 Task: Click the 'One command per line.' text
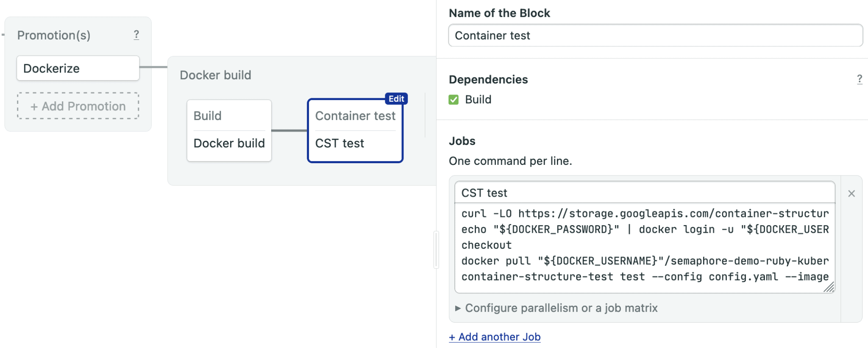pyautogui.click(x=510, y=161)
